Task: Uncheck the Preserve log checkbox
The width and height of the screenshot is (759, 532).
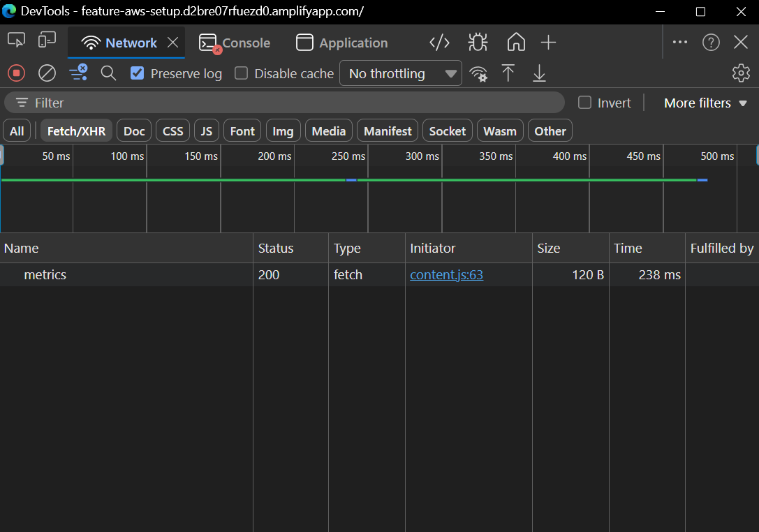Action: coord(137,73)
